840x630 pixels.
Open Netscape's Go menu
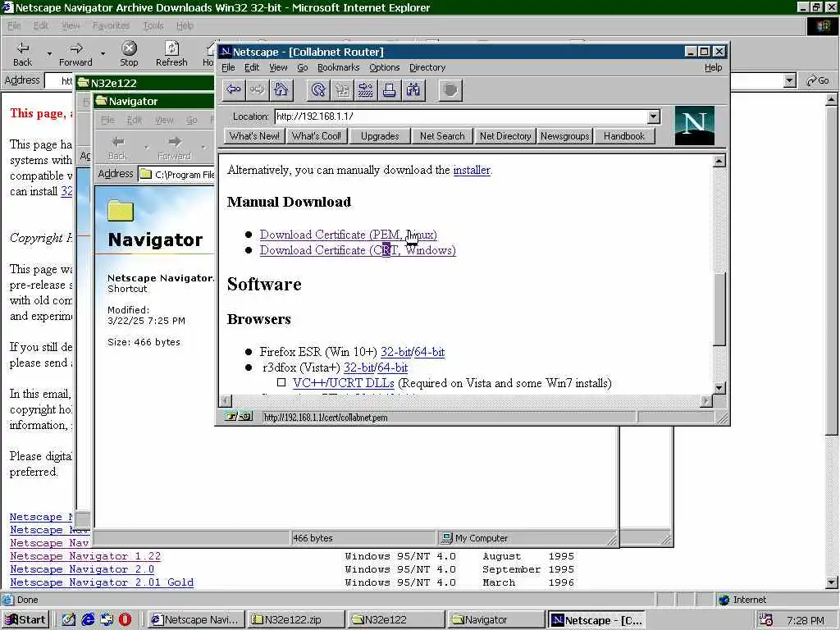coord(302,67)
